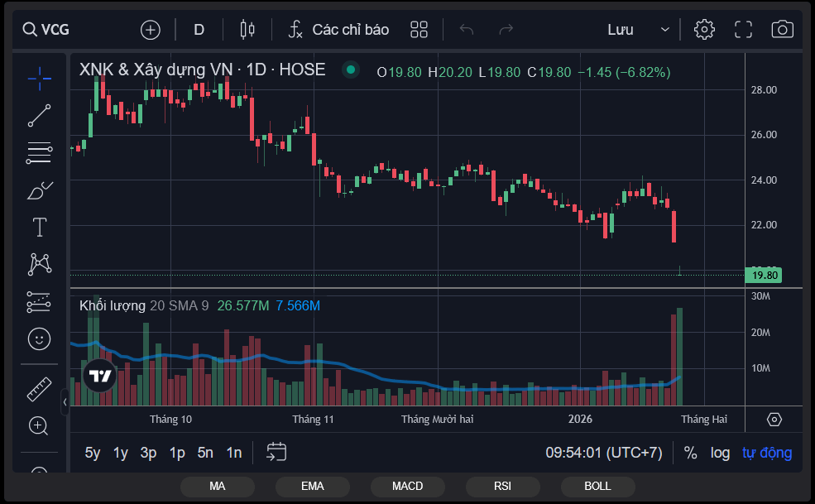
Task: Add the MACD indicator
Action: click(407, 486)
